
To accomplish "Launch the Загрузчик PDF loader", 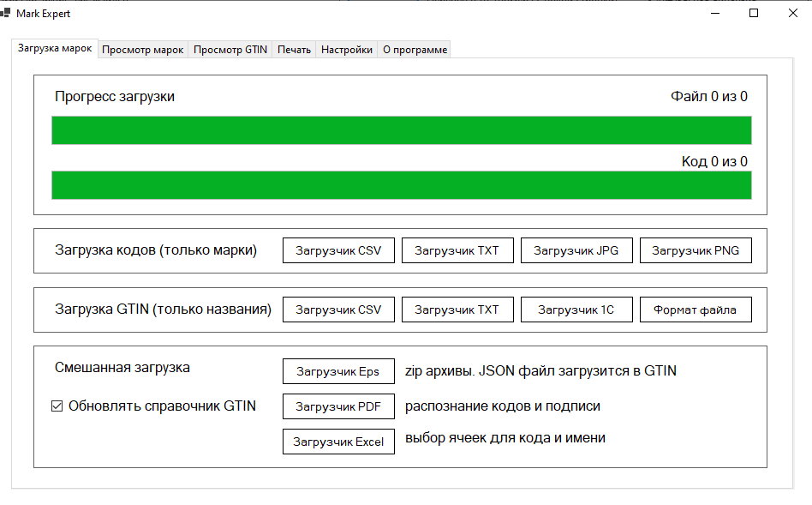I will coord(338,406).
